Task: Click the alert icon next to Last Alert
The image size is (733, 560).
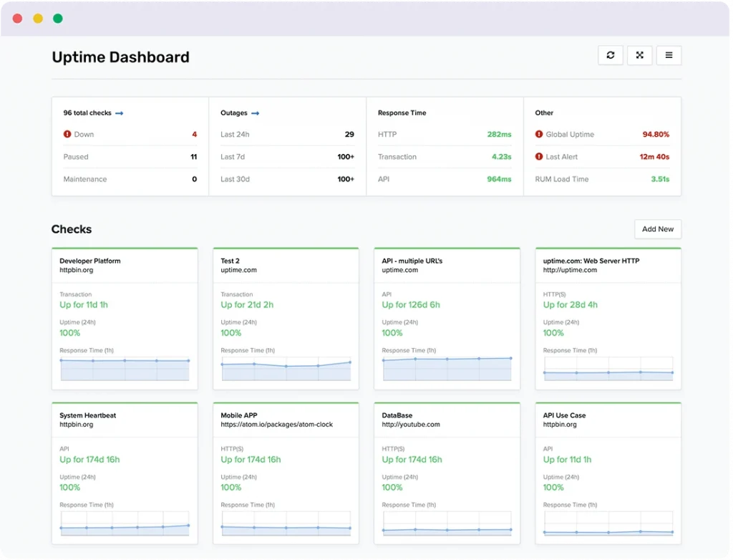Action: tap(539, 156)
